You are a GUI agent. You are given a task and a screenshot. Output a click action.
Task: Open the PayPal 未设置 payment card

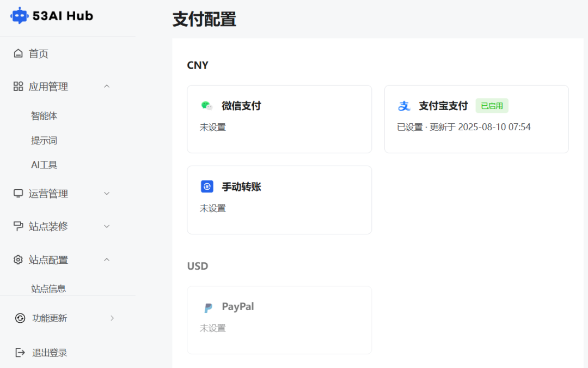click(279, 320)
